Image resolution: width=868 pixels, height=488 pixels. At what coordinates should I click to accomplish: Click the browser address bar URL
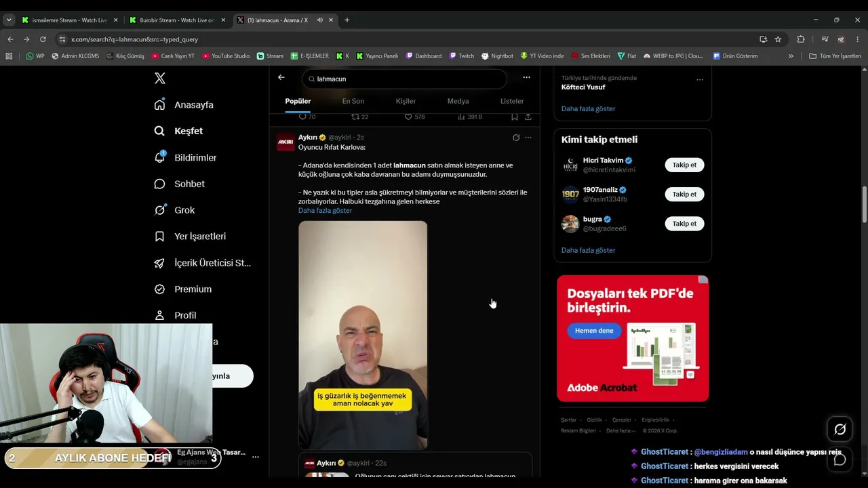click(134, 39)
